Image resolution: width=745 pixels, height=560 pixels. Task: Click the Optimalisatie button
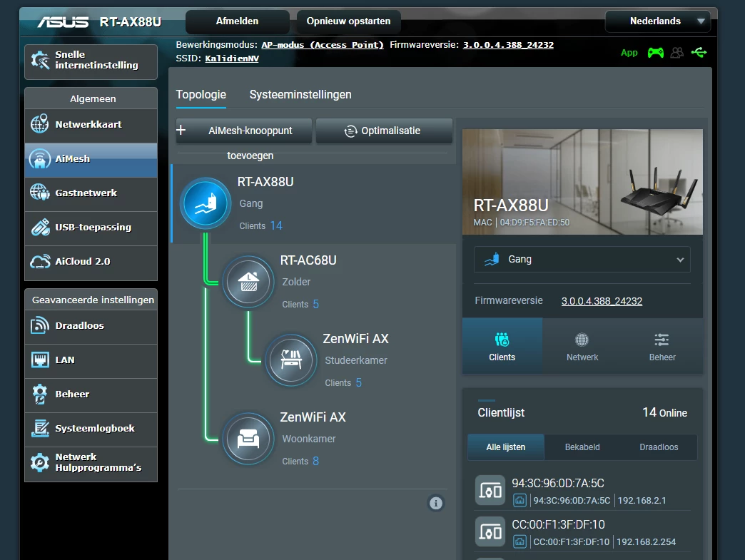(384, 131)
